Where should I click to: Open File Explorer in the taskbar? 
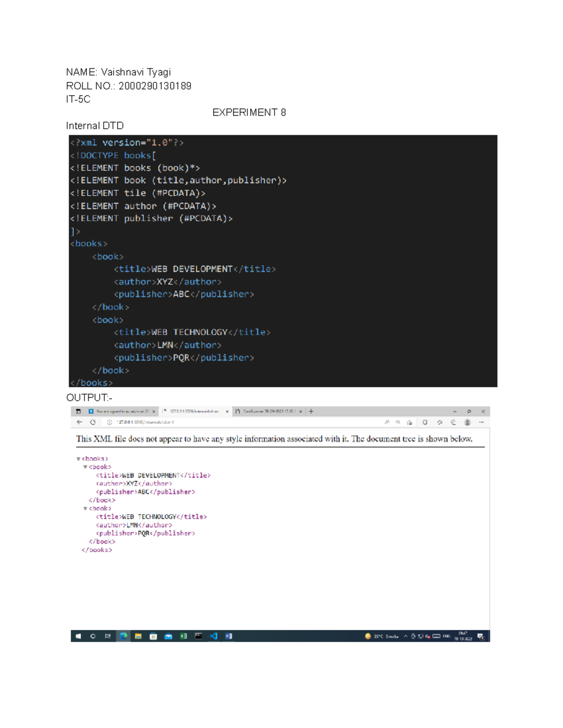(138, 636)
